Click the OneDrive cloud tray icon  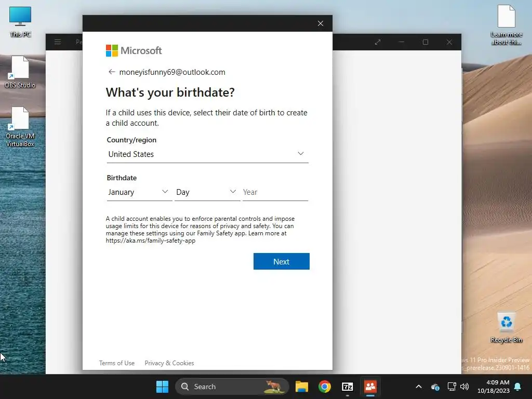(x=435, y=387)
